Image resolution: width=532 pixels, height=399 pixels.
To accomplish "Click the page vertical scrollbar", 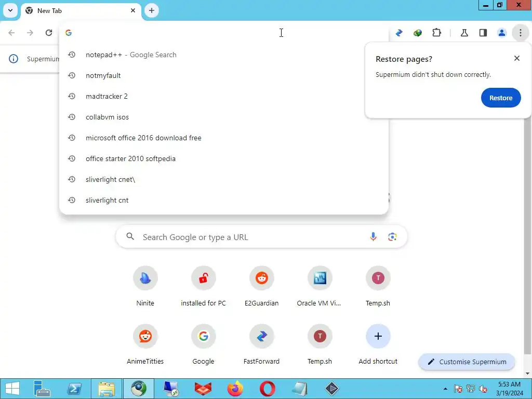I will coord(527,237).
